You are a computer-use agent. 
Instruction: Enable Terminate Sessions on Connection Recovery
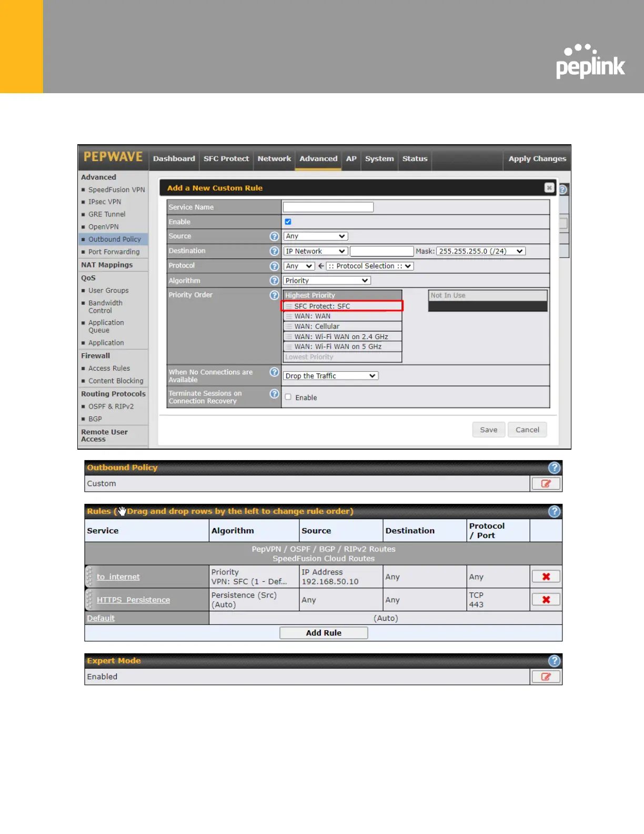coord(288,397)
